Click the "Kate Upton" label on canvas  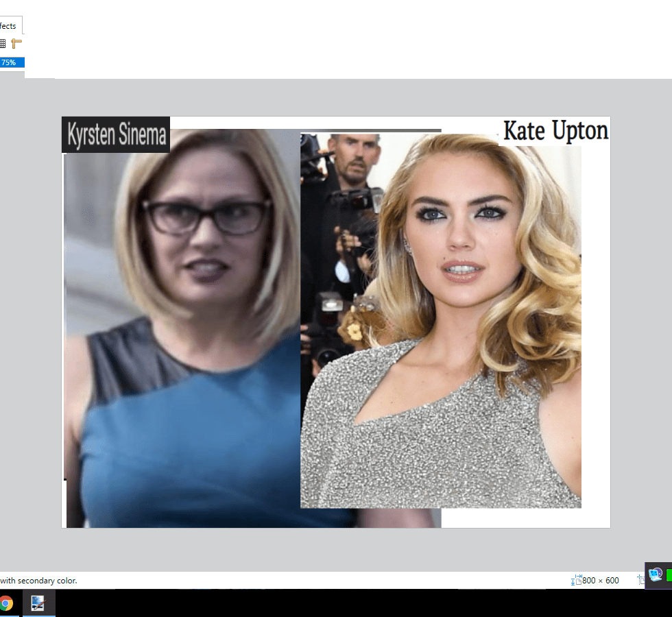click(555, 130)
